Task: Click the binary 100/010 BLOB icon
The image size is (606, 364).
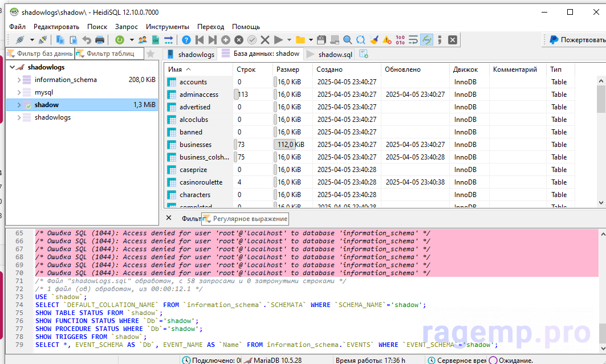Action: [x=400, y=40]
